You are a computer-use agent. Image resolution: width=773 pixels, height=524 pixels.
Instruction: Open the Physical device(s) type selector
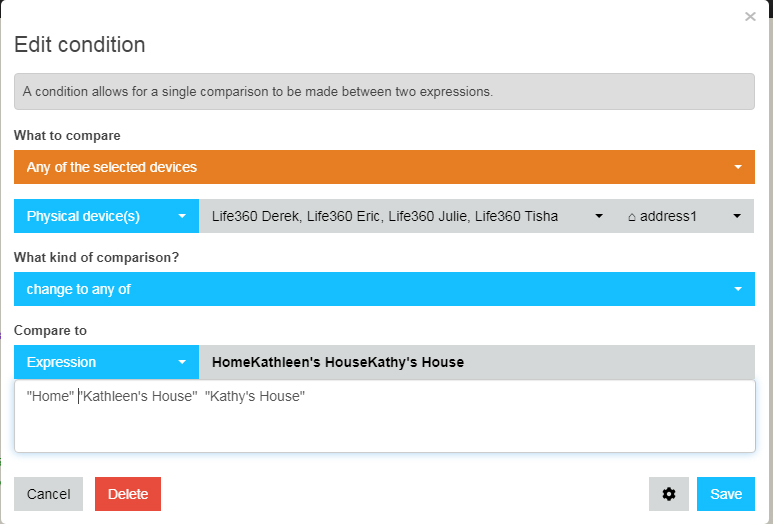(x=106, y=216)
